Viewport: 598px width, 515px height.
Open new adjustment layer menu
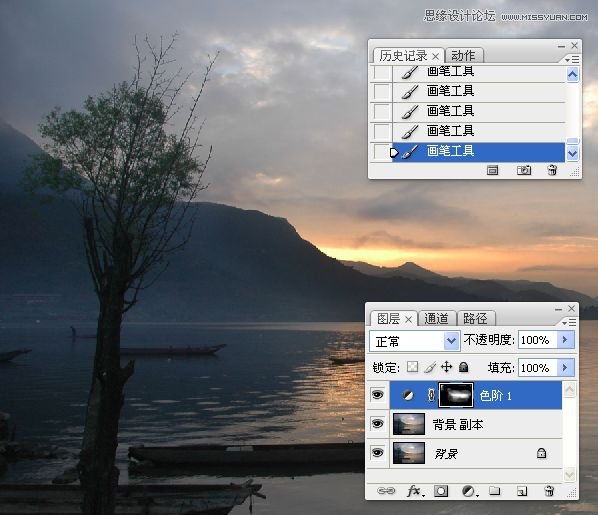pyautogui.click(x=469, y=491)
